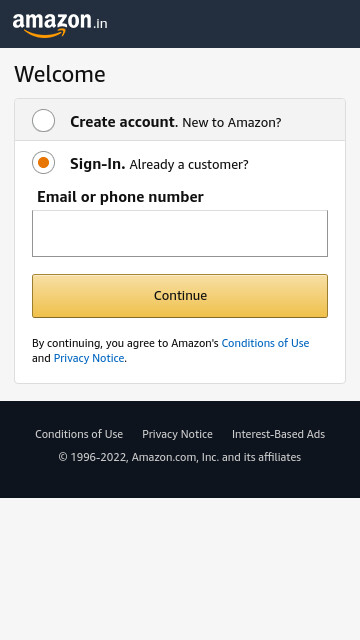The height and width of the screenshot is (640, 360).
Task: Open the blue Privacy Notice link
Action: [x=89, y=358]
